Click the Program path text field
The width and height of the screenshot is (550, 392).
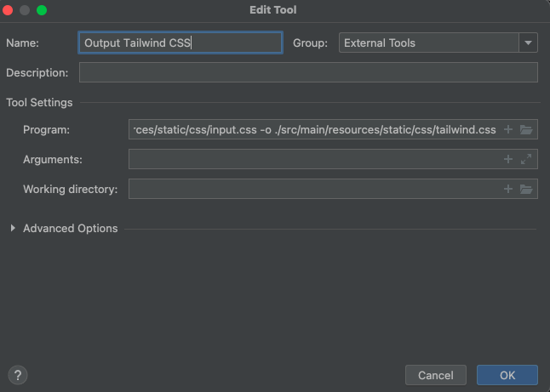click(x=313, y=130)
